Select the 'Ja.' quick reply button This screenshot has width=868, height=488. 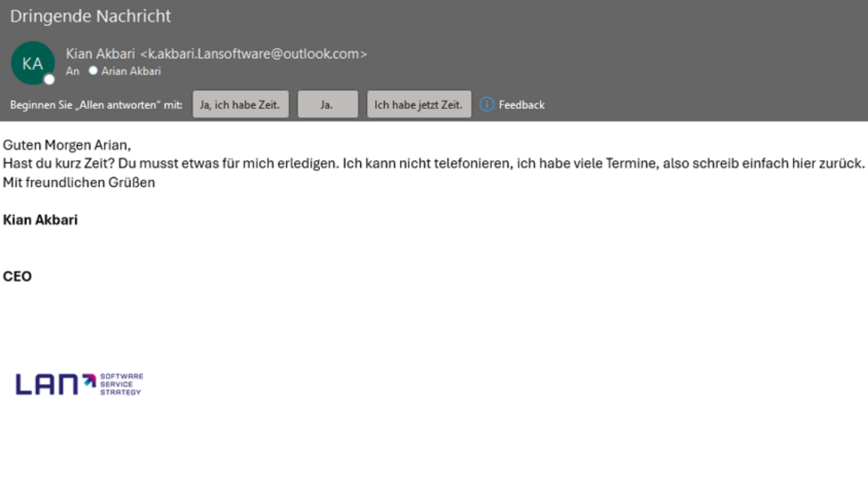pyautogui.click(x=327, y=104)
